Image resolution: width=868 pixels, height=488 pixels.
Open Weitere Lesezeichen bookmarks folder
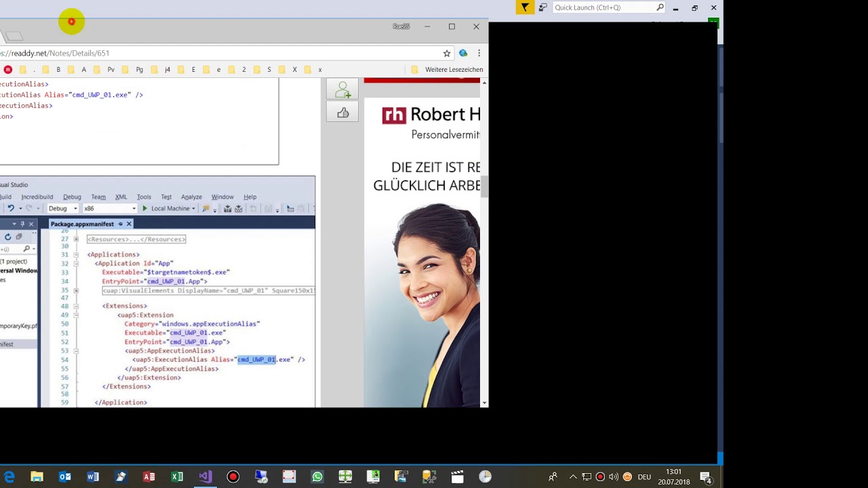[x=448, y=69]
